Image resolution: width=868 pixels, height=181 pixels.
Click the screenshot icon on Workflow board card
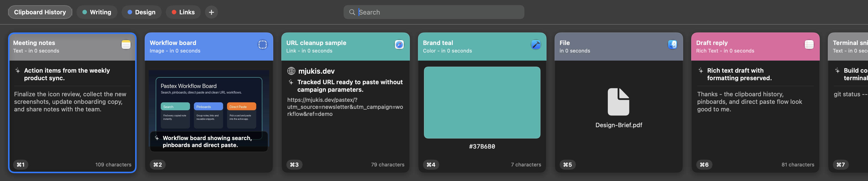coord(262,44)
